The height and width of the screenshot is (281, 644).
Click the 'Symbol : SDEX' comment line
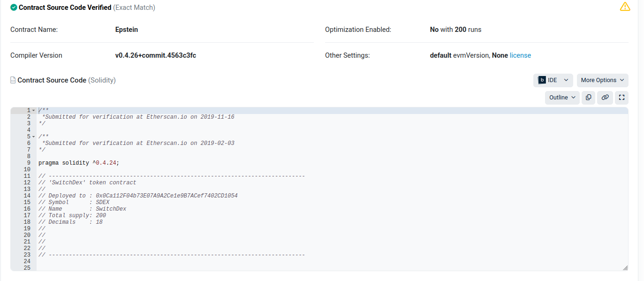[x=74, y=202]
